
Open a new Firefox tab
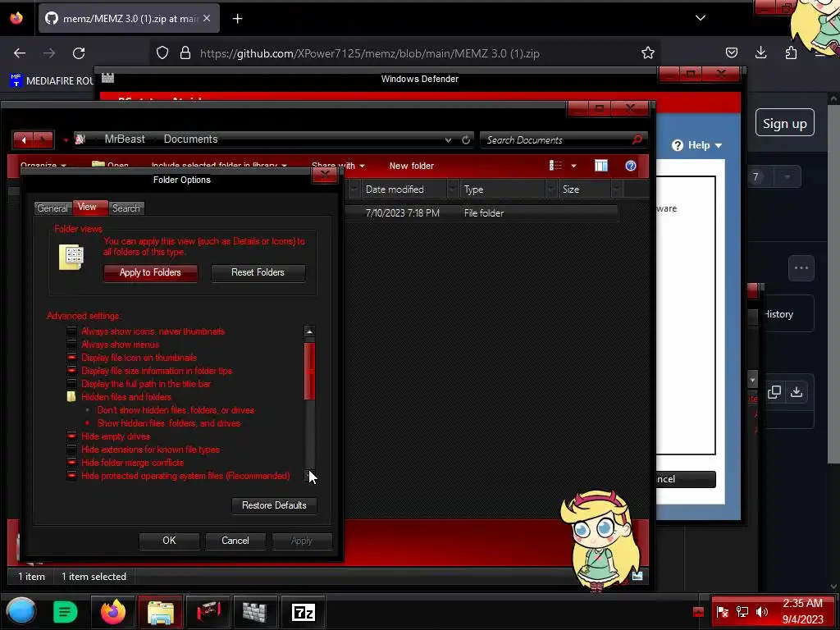tap(237, 19)
